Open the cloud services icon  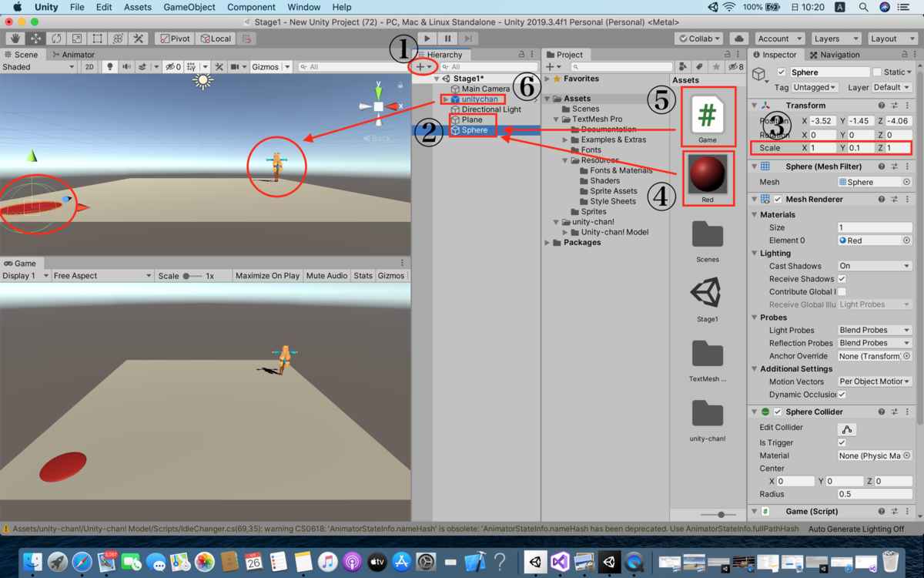tap(738, 39)
